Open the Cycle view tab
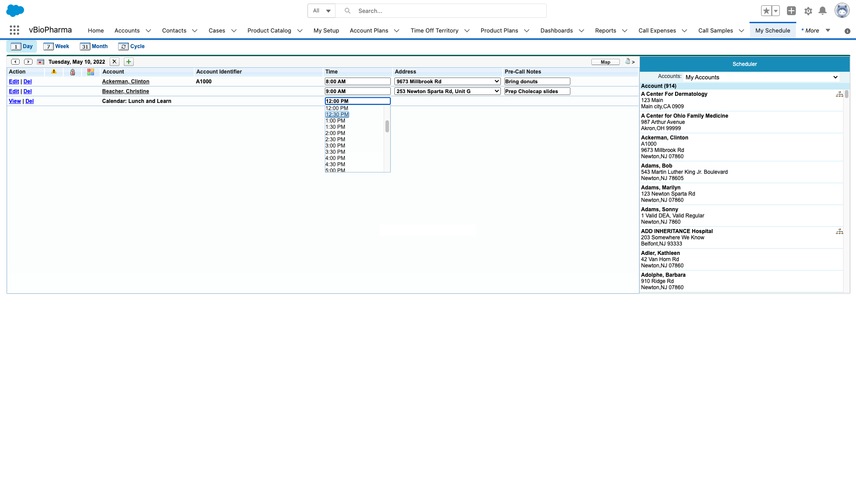Screen dimensions: 856x504 [132, 46]
